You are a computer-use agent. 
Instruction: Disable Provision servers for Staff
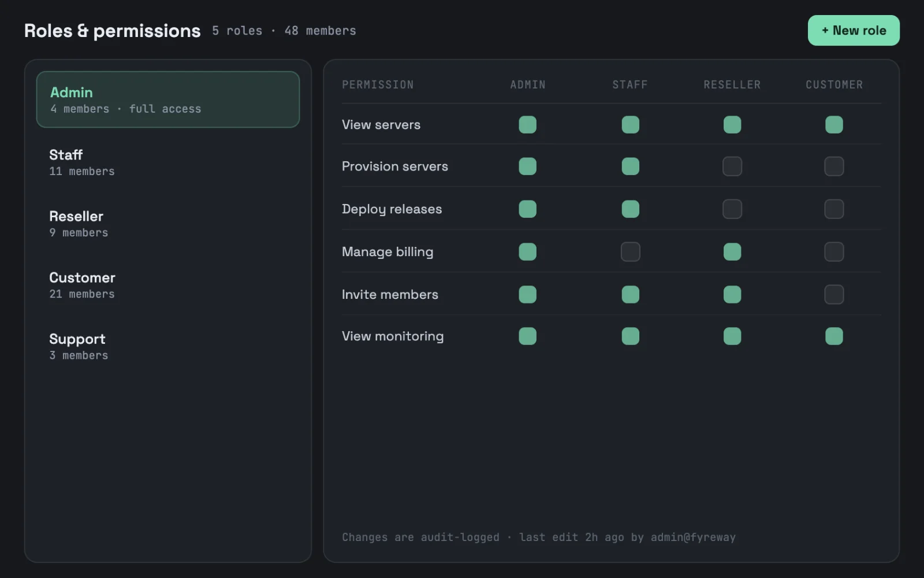click(630, 166)
